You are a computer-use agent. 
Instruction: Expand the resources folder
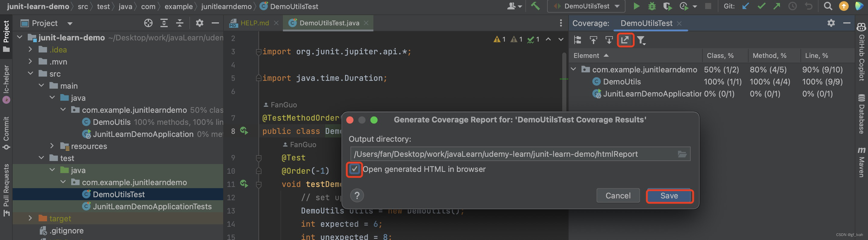pos(52,146)
